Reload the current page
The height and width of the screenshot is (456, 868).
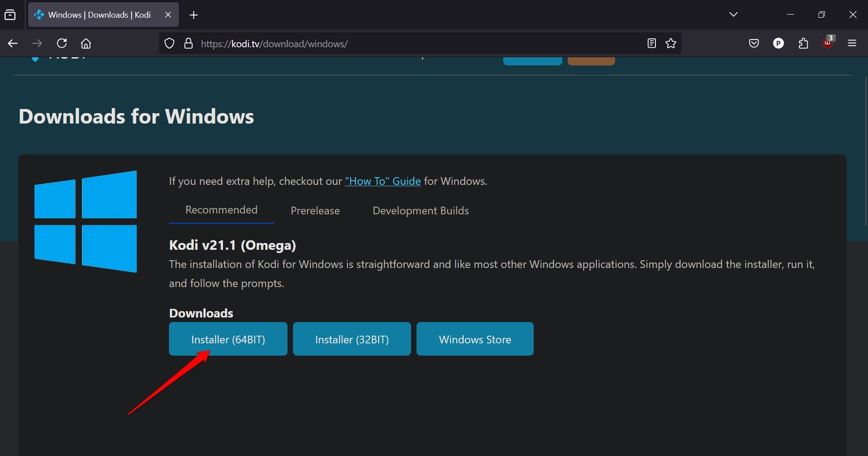click(x=62, y=44)
